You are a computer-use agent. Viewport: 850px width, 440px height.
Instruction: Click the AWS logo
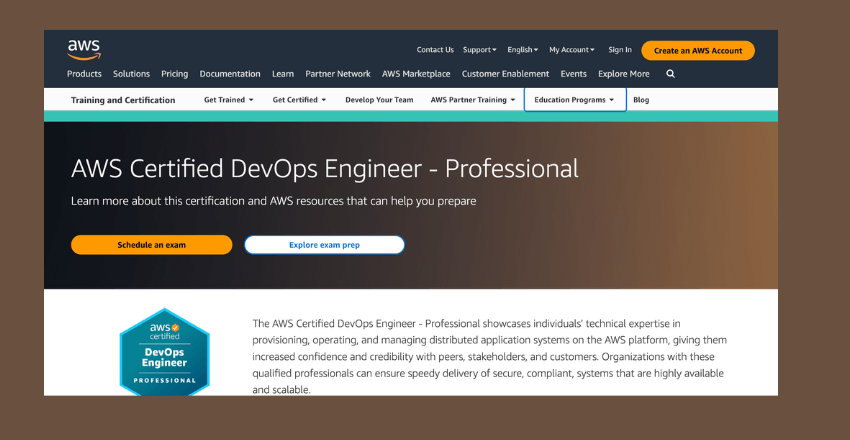[84, 50]
